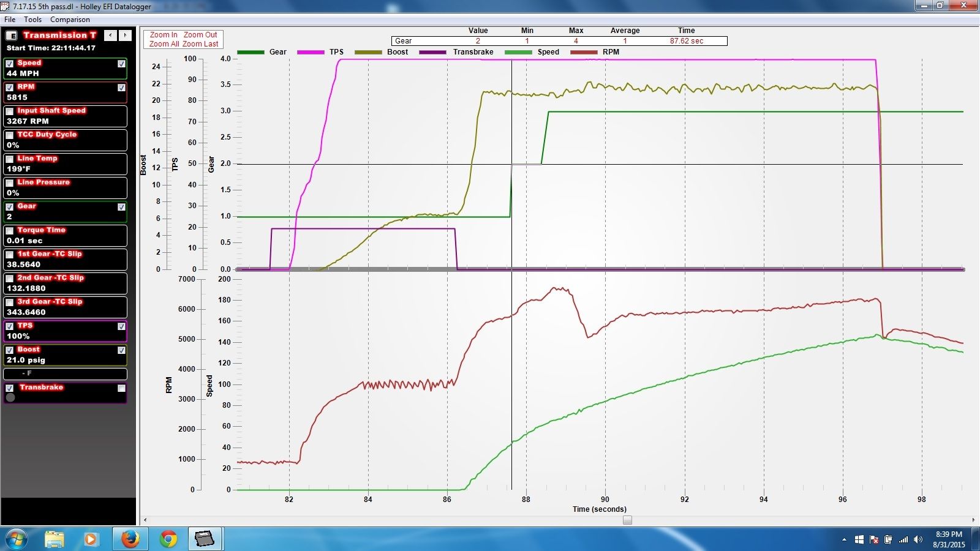Click the '21.0 psig' Boost value

[x=26, y=360]
